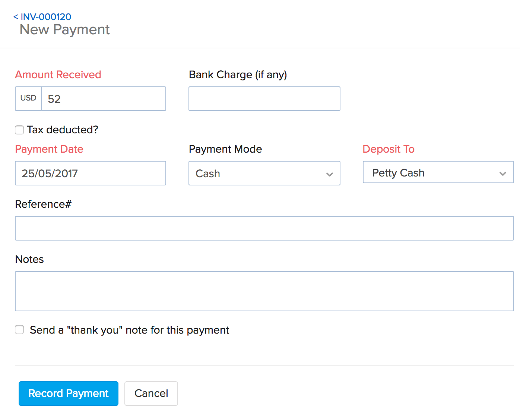The width and height of the screenshot is (520, 420).
Task: Select the Petty Cash deposit account
Action: (x=398, y=172)
